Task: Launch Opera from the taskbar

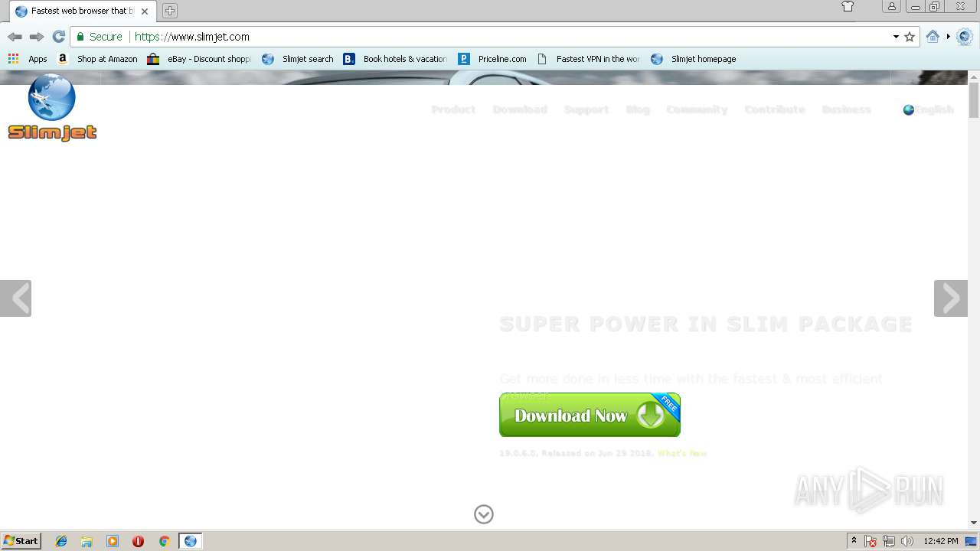Action: (138, 541)
